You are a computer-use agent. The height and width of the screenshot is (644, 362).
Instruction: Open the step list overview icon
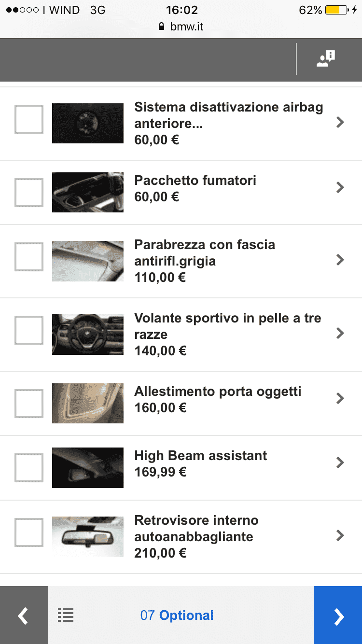[x=66, y=615]
